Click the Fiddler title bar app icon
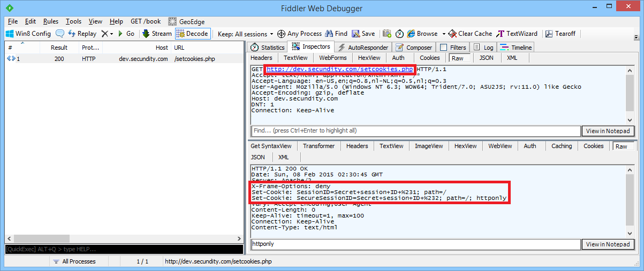 10,8
